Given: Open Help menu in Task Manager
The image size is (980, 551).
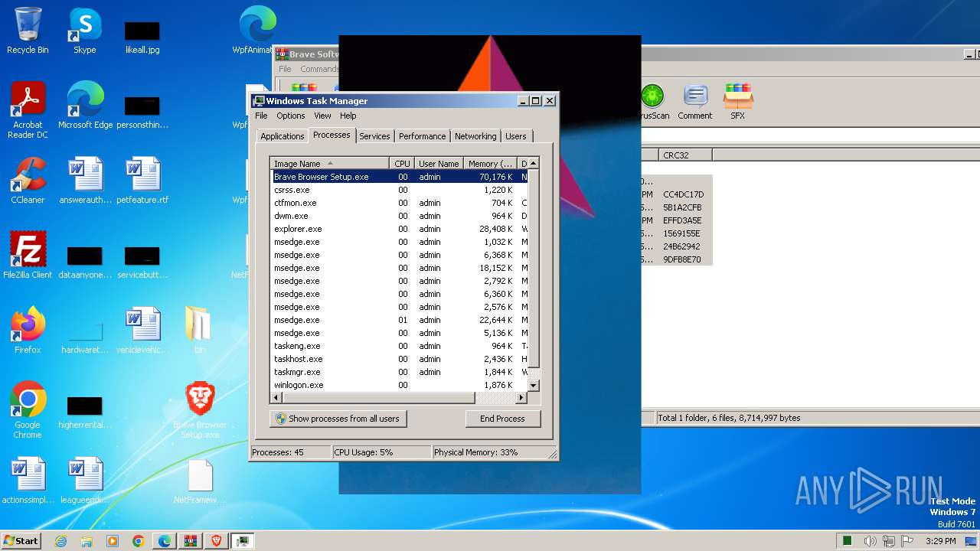Looking at the screenshot, I should pyautogui.click(x=348, y=116).
